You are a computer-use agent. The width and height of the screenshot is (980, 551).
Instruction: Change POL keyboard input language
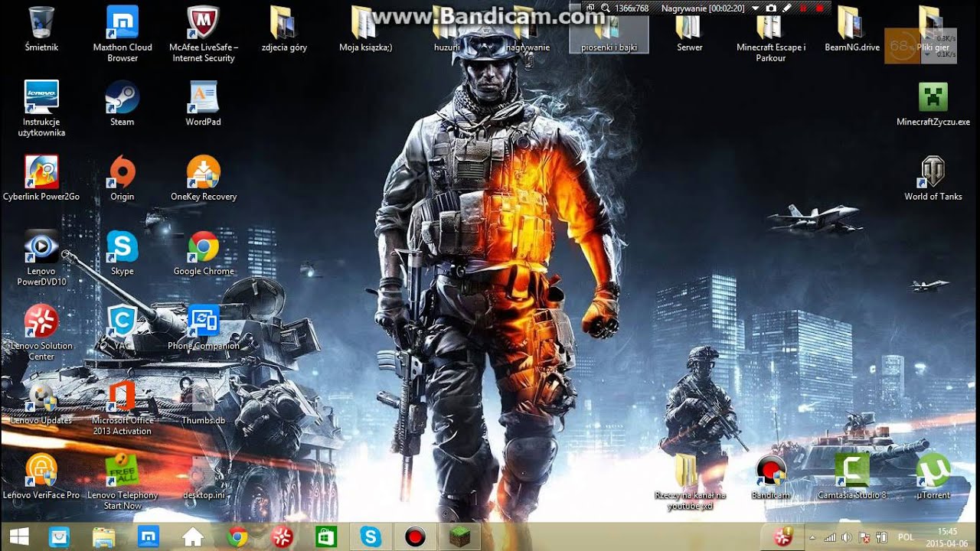(906, 537)
